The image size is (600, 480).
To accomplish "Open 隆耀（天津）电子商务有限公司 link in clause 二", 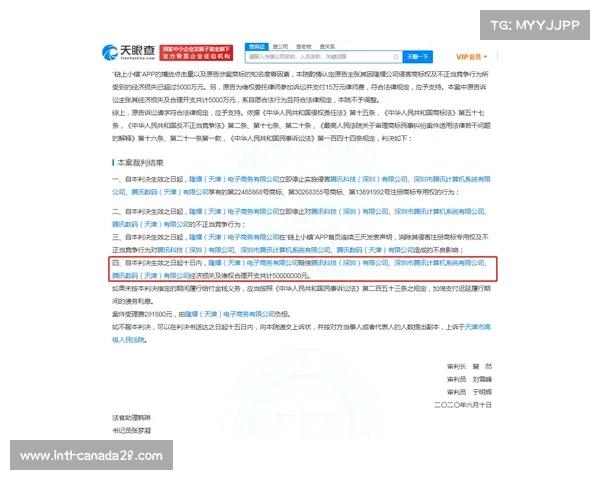I will click(x=234, y=211).
